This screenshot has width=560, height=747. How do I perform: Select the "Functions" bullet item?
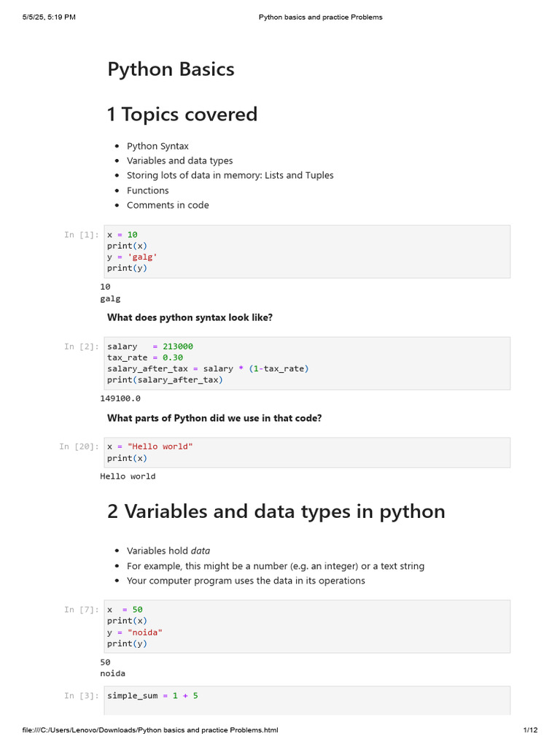tap(147, 190)
